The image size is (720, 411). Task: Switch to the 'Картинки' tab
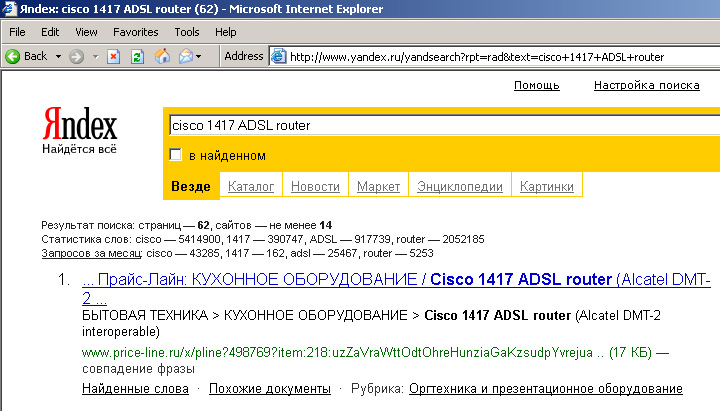pos(546,186)
